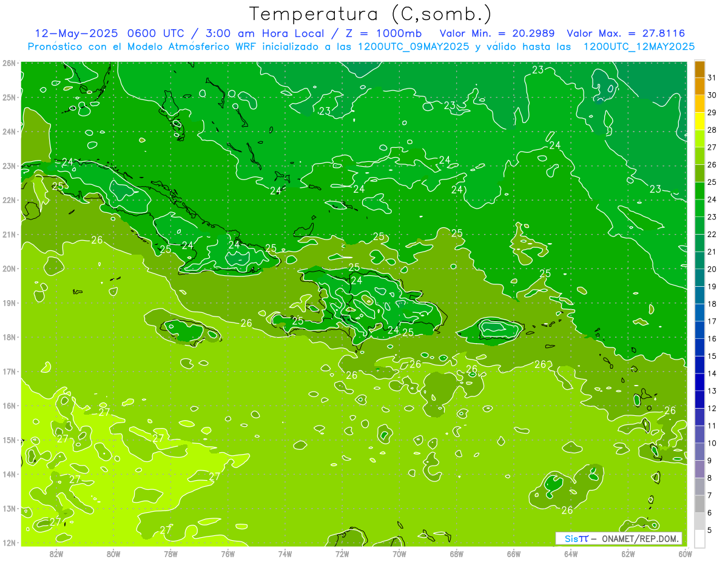Click the color legend value "28"
This screenshot has width=728, height=562.
712,130
